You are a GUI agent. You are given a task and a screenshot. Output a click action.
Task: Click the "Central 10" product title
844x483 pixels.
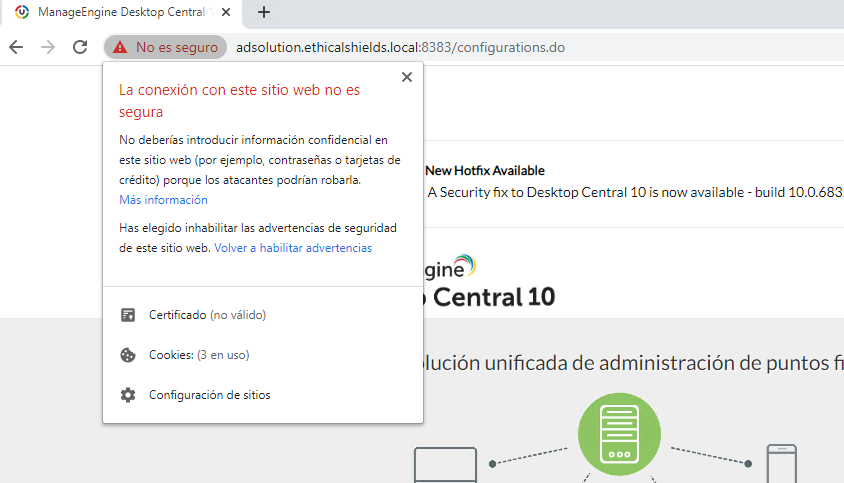pos(494,297)
